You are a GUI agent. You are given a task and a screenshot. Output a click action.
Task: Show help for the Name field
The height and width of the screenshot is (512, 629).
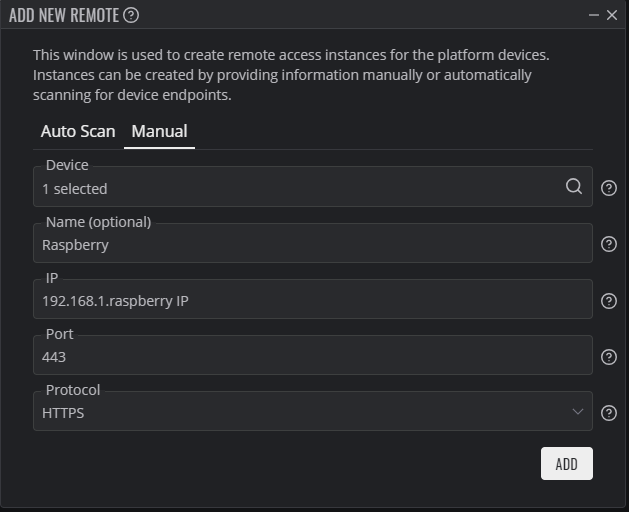(x=609, y=244)
